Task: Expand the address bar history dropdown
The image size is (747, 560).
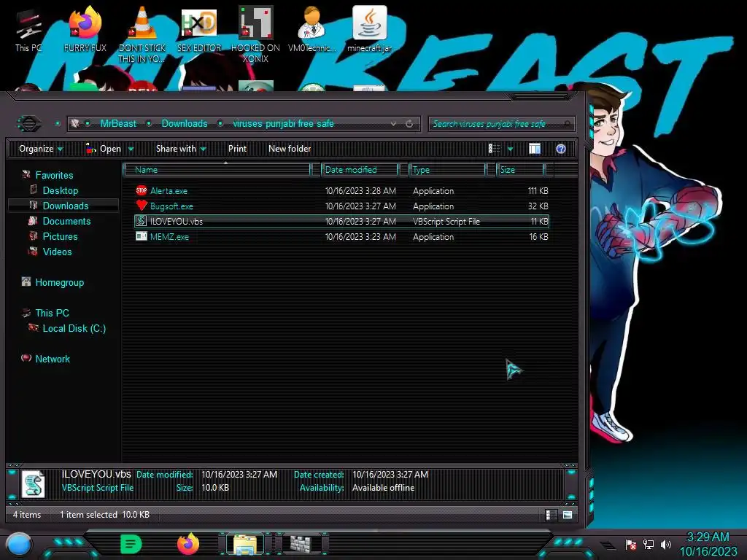Action: pos(393,124)
